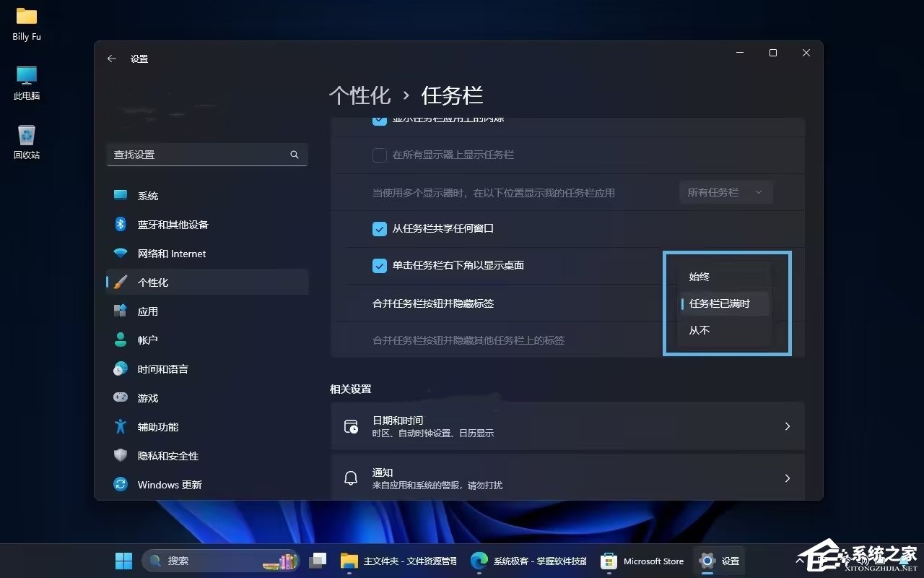Open 日期和时间 related setting

pos(567,426)
